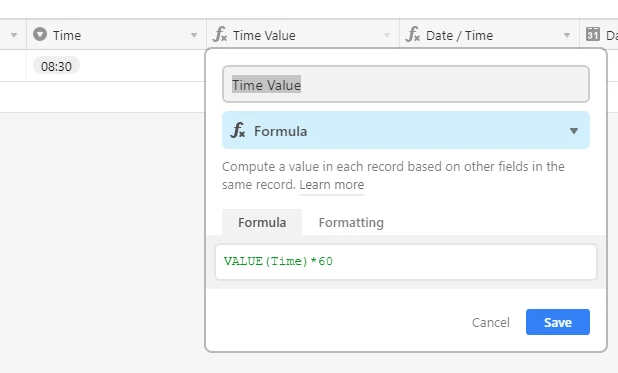Click the Time Value field name input

pyautogui.click(x=406, y=84)
